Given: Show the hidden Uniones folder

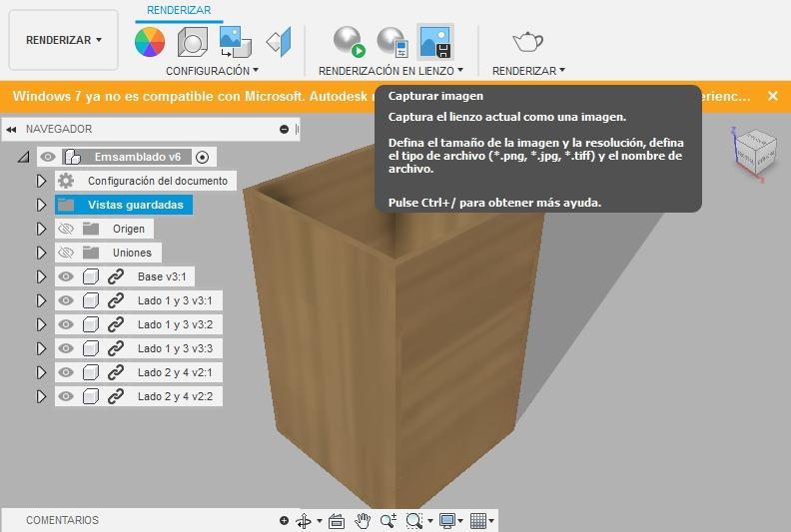Looking at the screenshot, I should [x=66, y=253].
